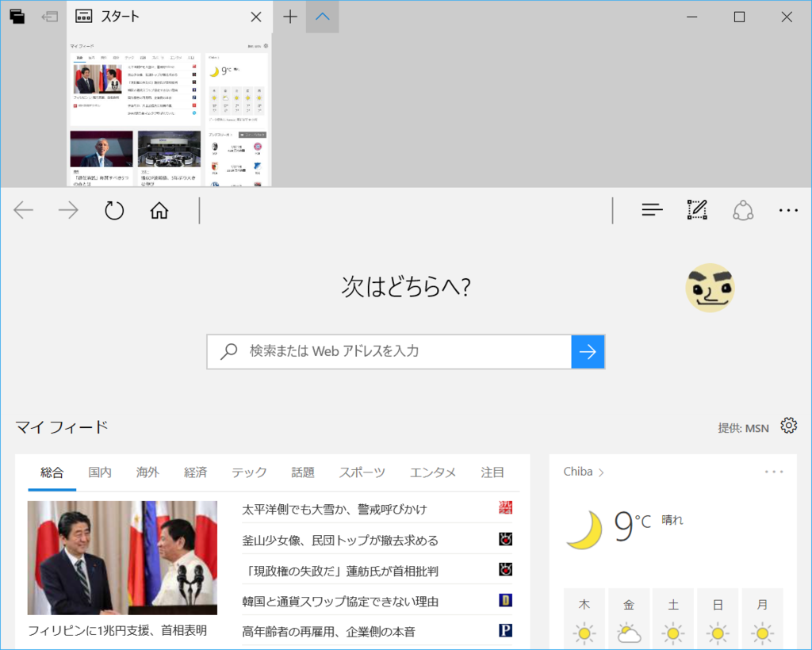The height and width of the screenshot is (650, 812).
Task: Open My Feed settings gear
Action: 789,426
